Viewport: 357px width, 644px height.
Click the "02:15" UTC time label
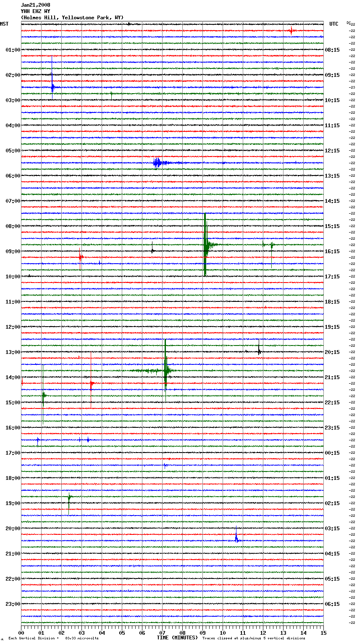click(x=332, y=503)
